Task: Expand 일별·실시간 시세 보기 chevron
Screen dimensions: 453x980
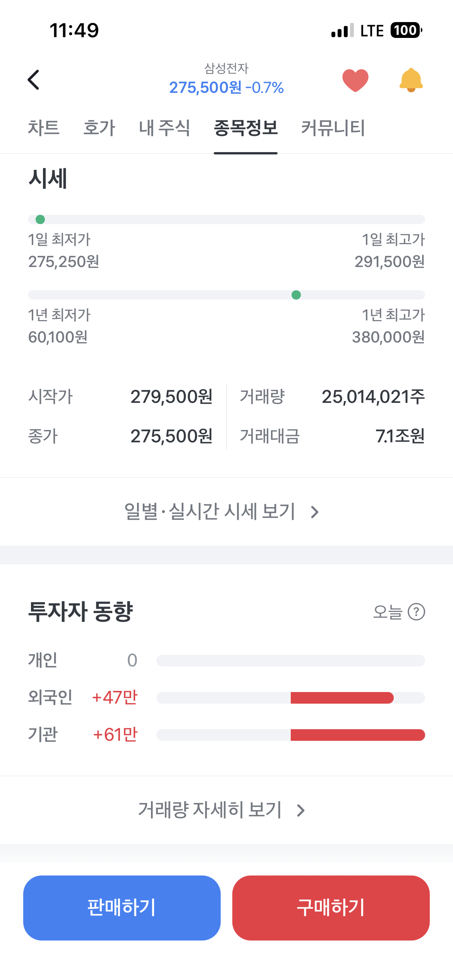Action: point(315,512)
